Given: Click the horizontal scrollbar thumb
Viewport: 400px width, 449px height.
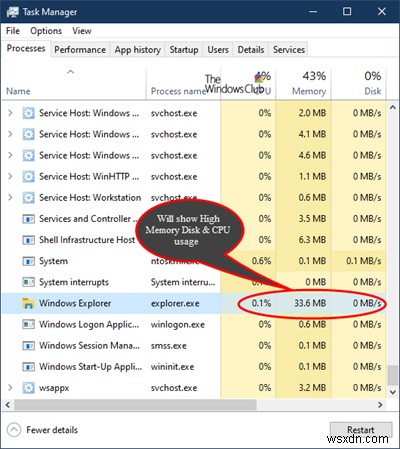Looking at the screenshot, I should point(135,405).
